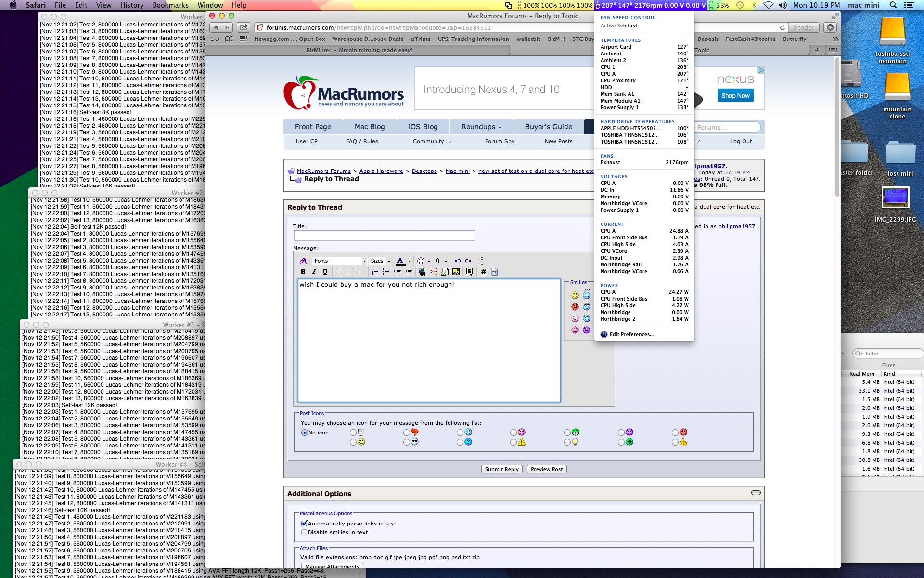Select the yellow warning triangle post icon

pos(513,442)
